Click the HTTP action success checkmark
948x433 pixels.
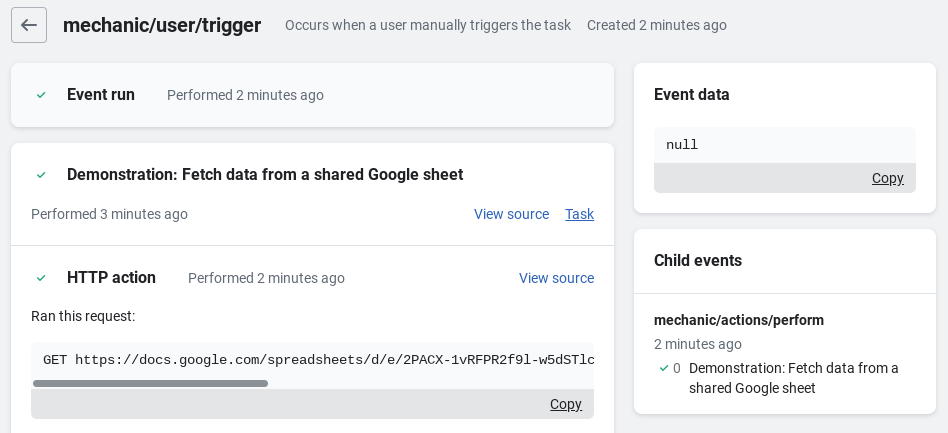point(41,278)
